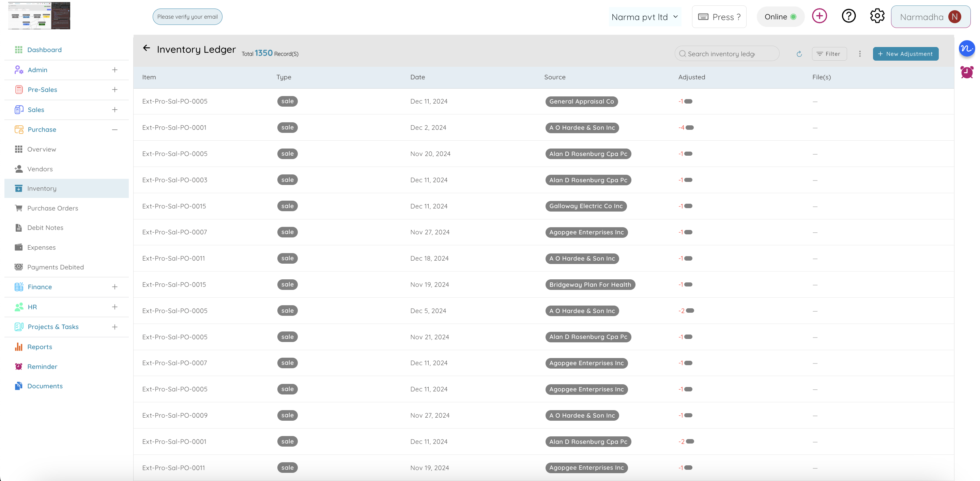Click the New Adjustment button

[x=905, y=53]
